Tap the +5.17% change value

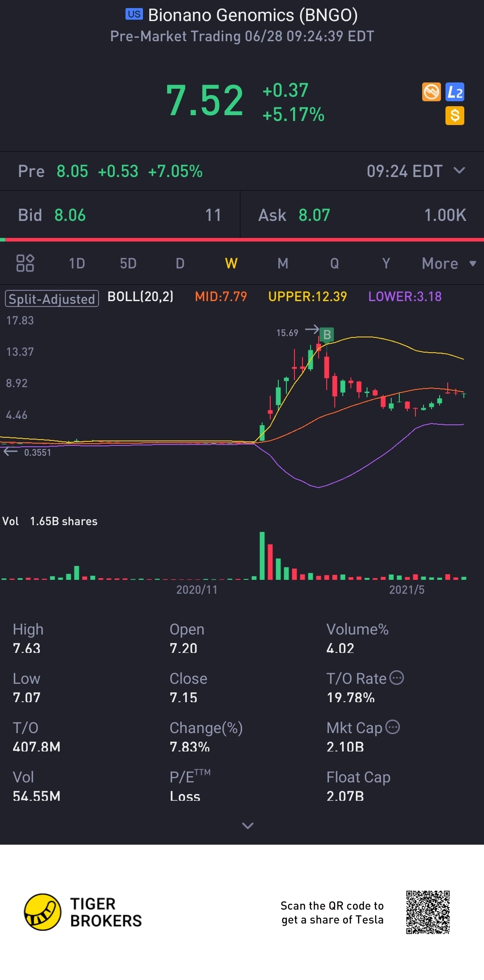[294, 115]
